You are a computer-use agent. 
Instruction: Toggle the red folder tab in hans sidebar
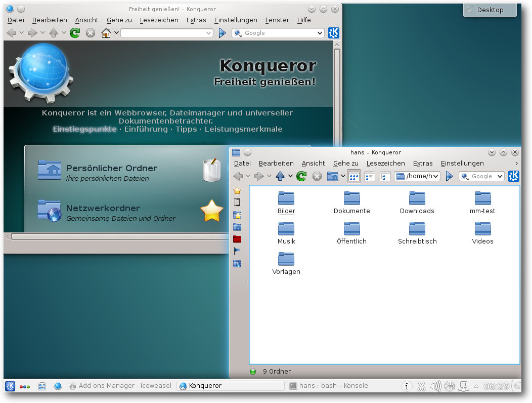pos(237,239)
